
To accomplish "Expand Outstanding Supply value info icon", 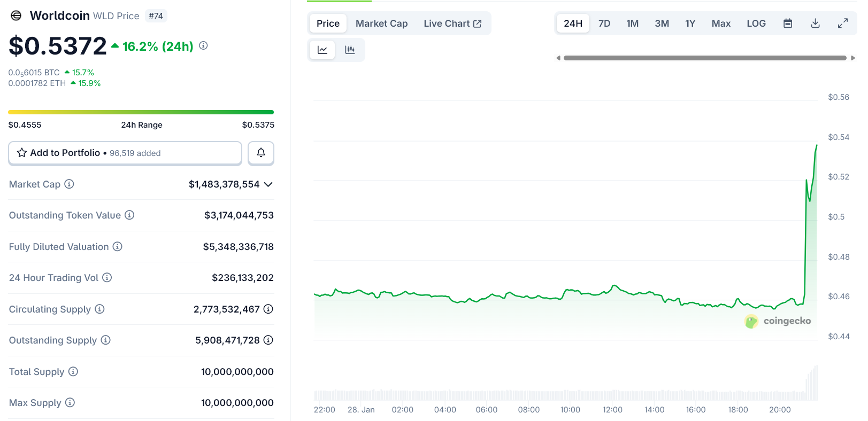I will pos(268,340).
